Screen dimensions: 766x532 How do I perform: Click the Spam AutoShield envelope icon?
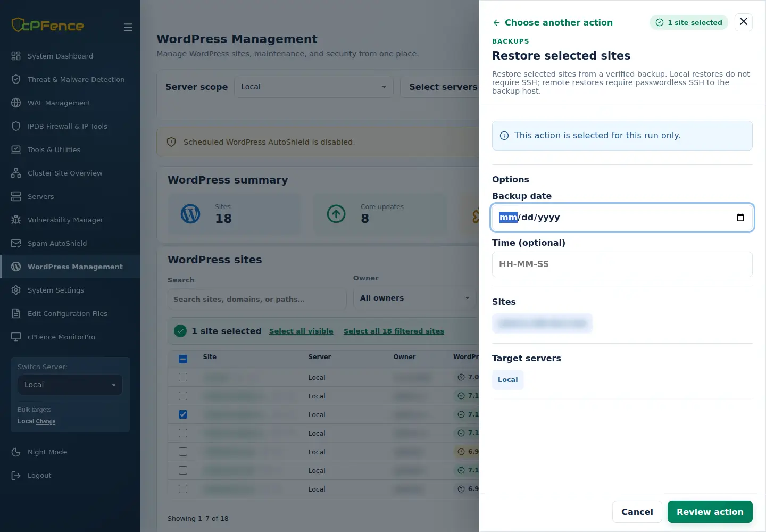pyautogui.click(x=16, y=243)
